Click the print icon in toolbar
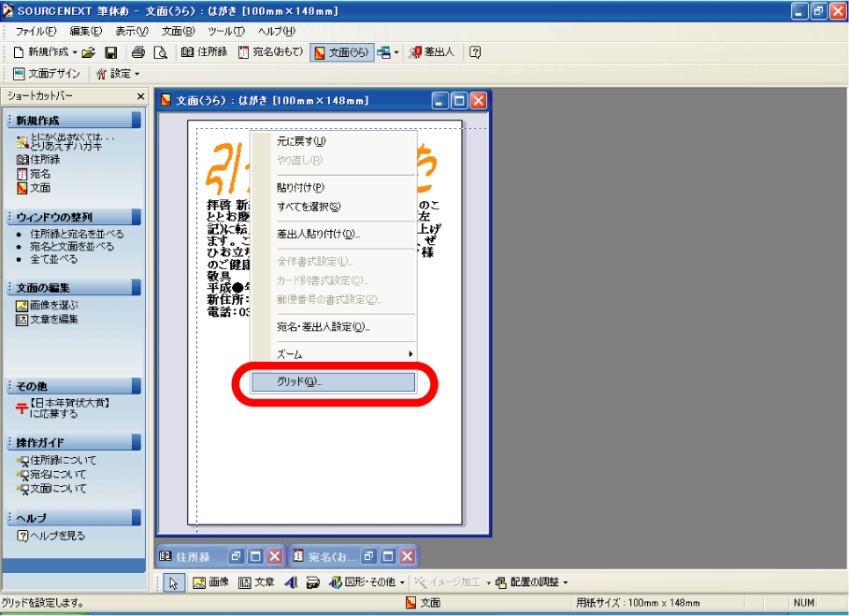Image resolution: width=849 pixels, height=616 pixels. (x=138, y=52)
